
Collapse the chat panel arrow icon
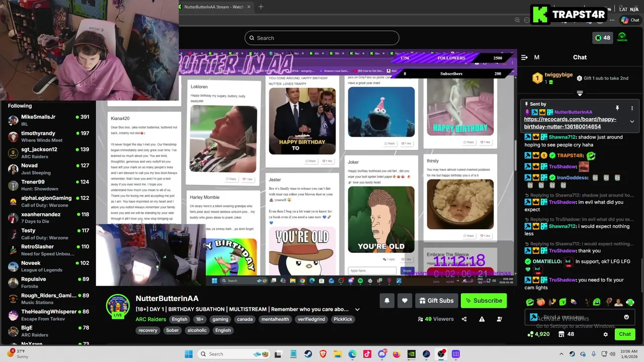click(x=524, y=57)
